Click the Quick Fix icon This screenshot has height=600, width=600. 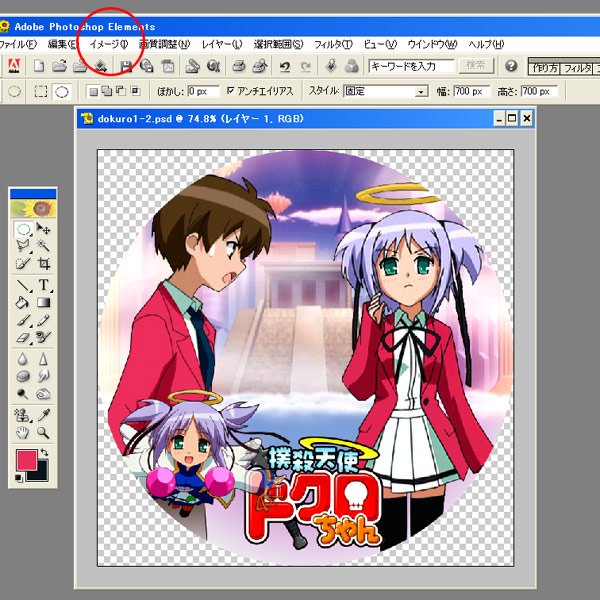331,65
